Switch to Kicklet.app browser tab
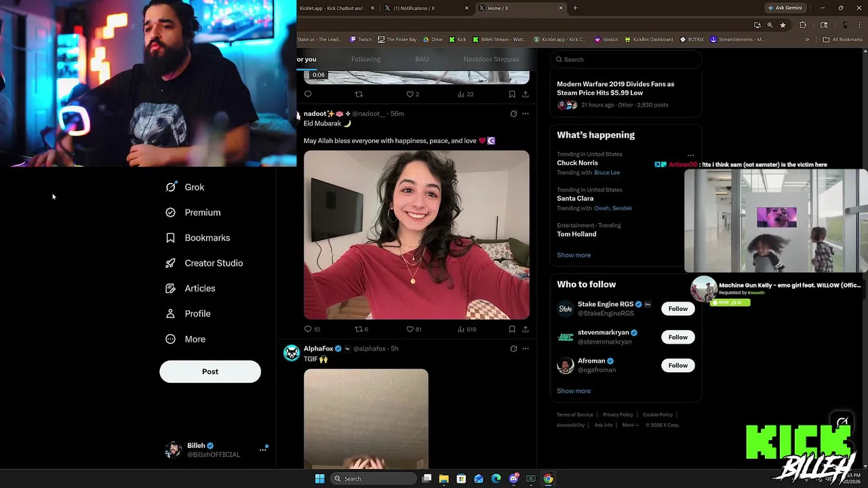Viewport: 868px width, 488px height. (x=338, y=8)
